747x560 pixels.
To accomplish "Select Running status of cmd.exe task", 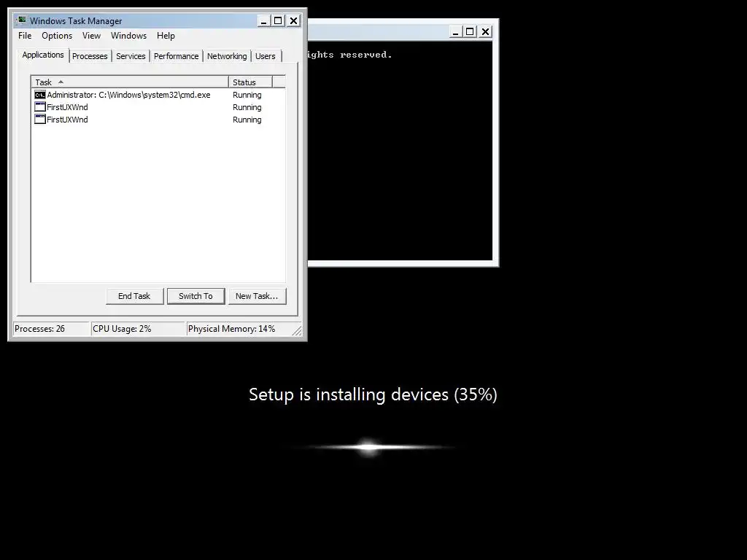I will point(247,95).
